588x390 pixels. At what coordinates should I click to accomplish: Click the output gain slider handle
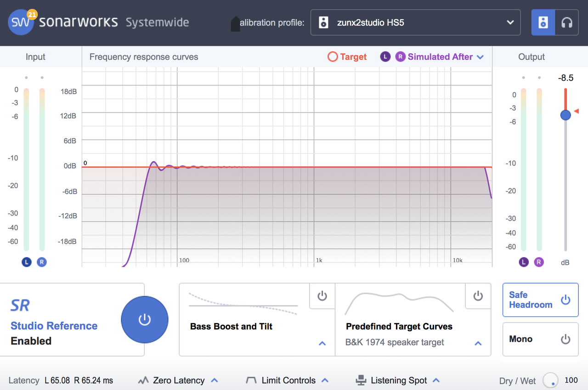tap(565, 115)
